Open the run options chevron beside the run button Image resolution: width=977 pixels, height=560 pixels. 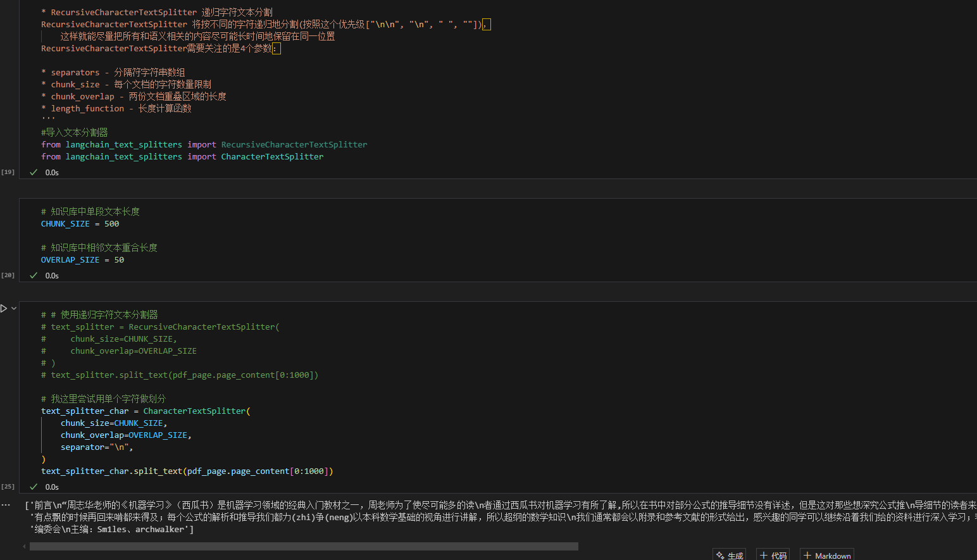click(x=14, y=308)
